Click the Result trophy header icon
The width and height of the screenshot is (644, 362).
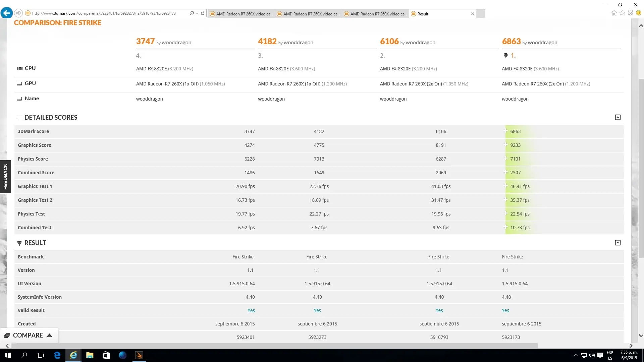pyautogui.click(x=19, y=243)
